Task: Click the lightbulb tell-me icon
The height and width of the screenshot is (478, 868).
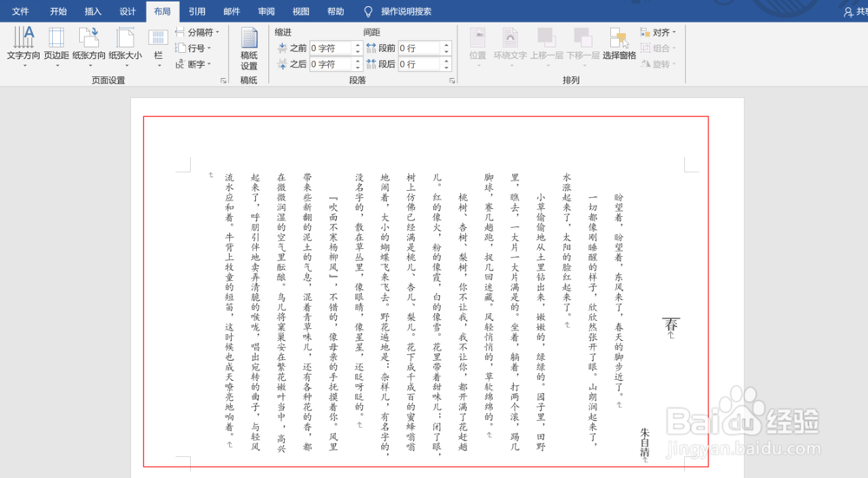Action: (368, 11)
